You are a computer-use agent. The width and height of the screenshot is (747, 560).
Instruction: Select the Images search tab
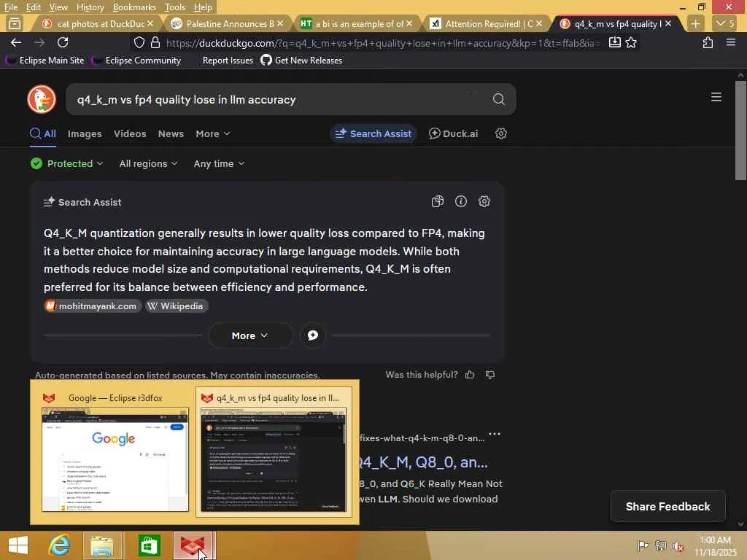pos(85,134)
